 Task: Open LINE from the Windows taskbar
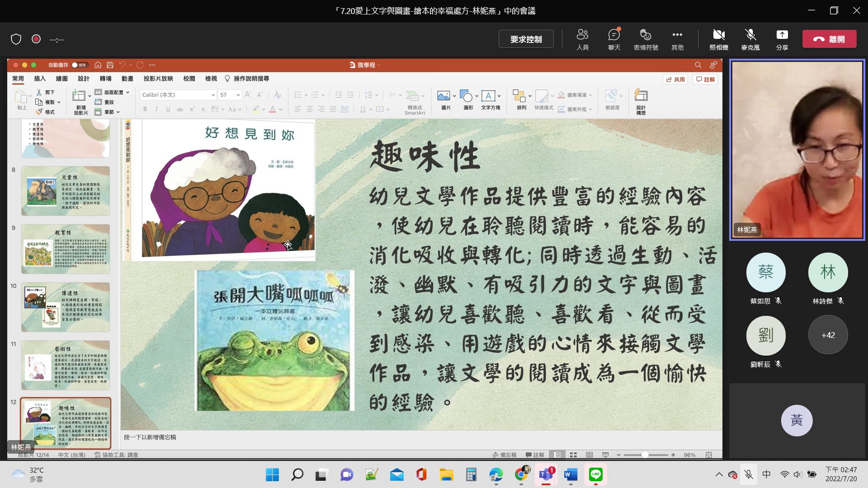point(596,474)
